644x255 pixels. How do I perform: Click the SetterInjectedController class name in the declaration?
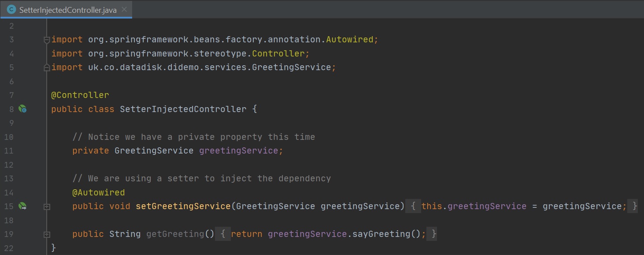(183, 109)
